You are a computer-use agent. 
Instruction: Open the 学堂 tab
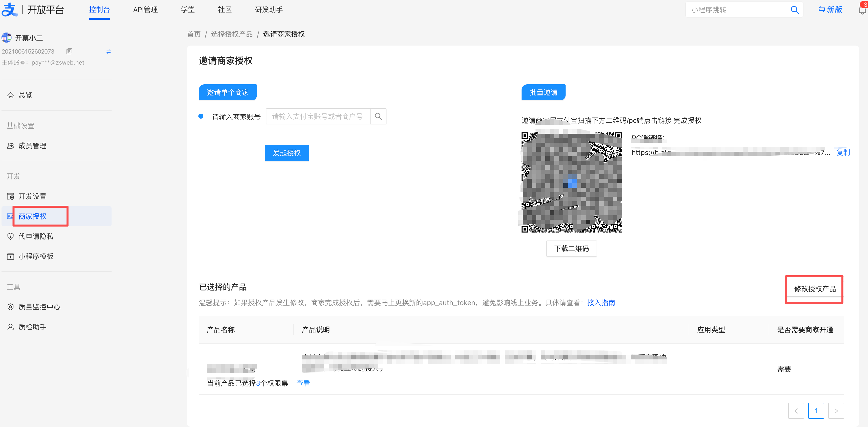pyautogui.click(x=188, y=10)
